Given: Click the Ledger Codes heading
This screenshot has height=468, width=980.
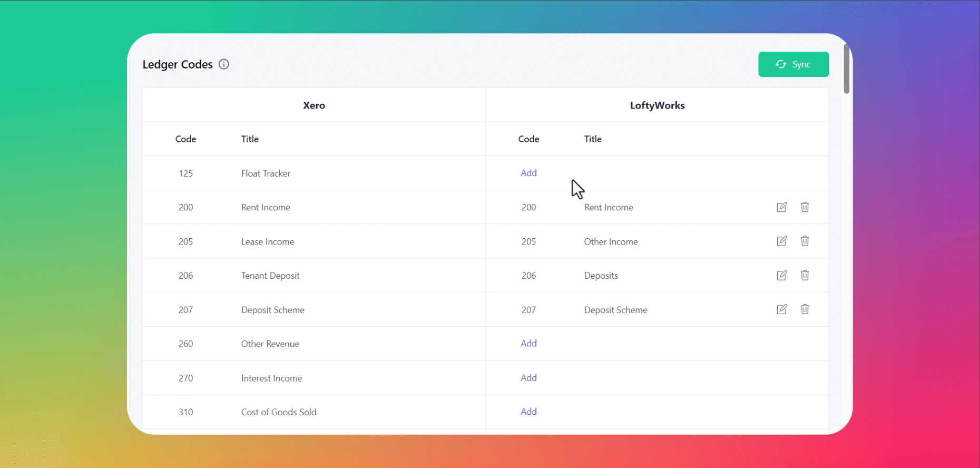Looking at the screenshot, I should click(178, 64).
